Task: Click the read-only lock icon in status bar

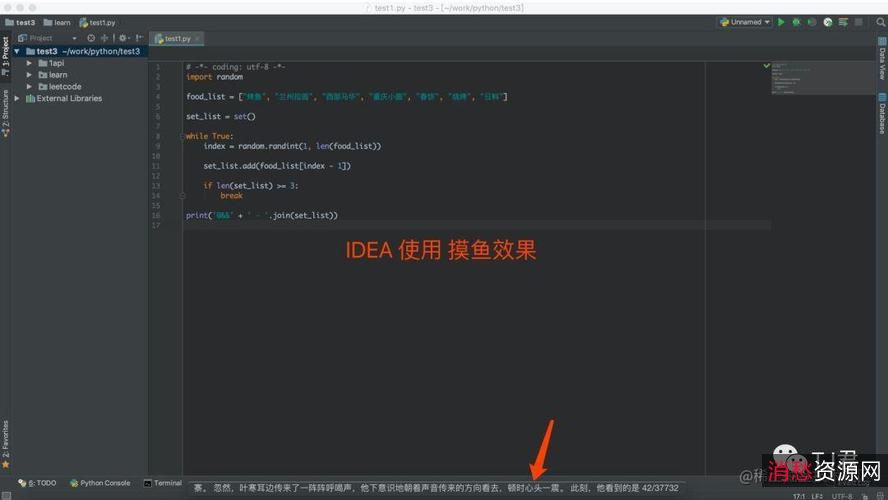Action: click(865, 496)
